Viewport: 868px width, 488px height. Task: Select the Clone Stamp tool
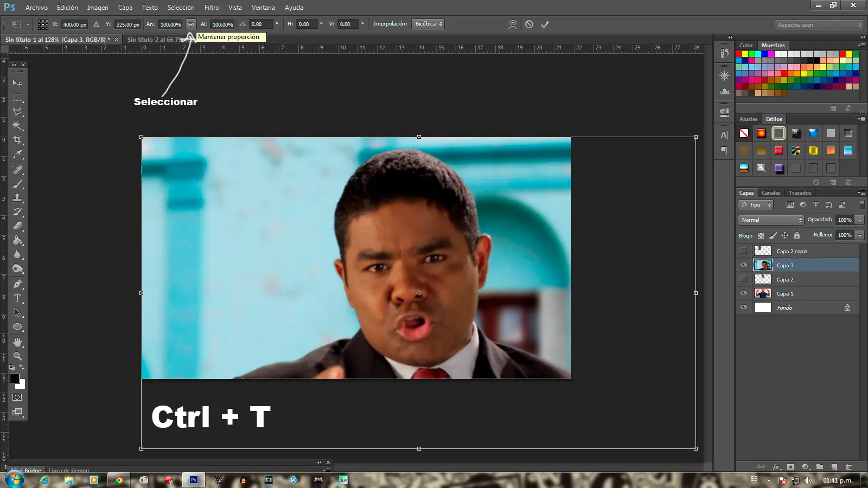(x=17, y=198)
